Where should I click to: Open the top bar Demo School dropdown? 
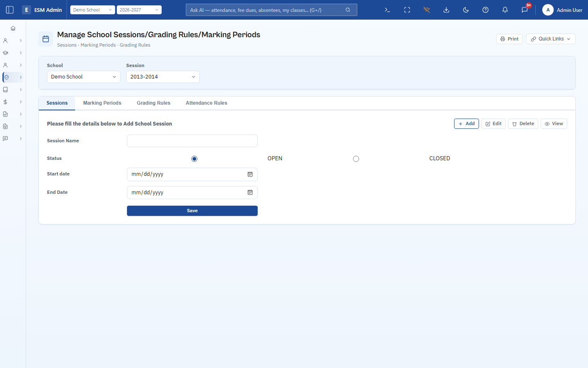tap(93, 10)
